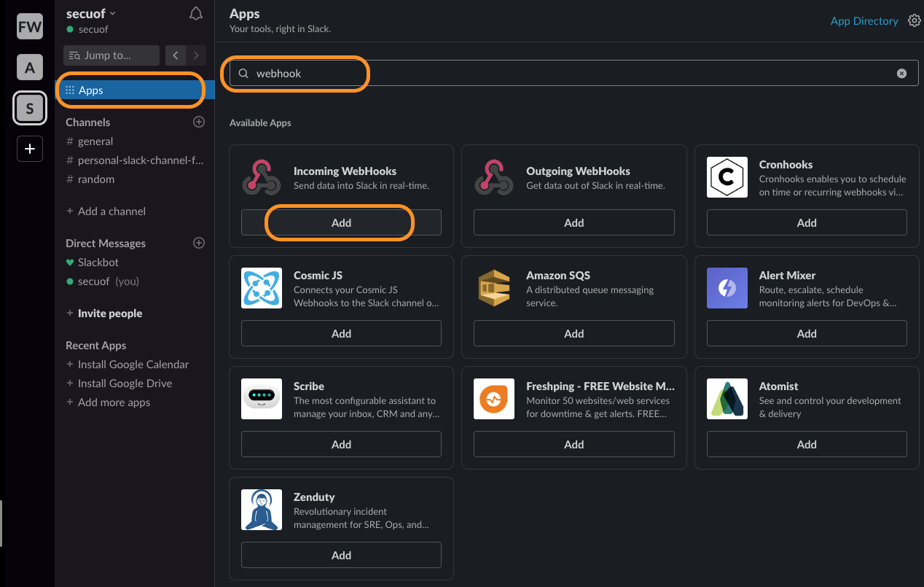Click the Cosmic JS app logo
The height and width of the screenshot is (587, 924).
click(x=262, y=288)
